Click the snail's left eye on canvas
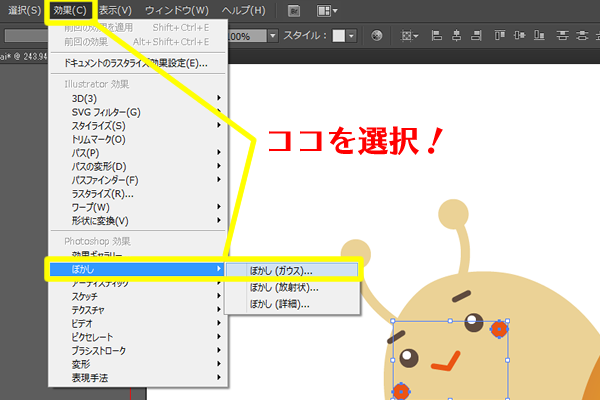This screenshot has width=600, height=400. point(409,357)
